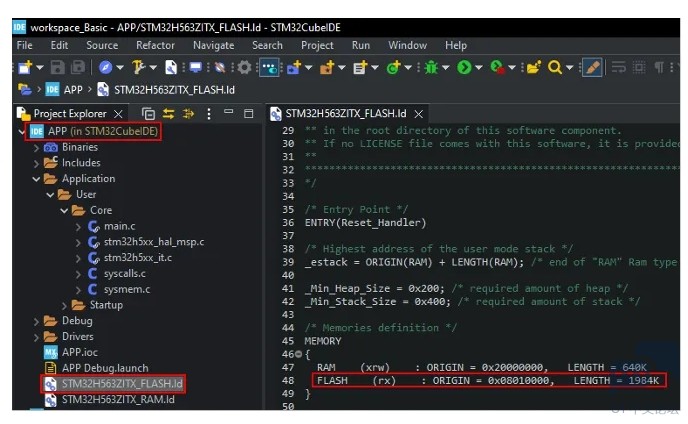
Task: Click the New C/C++ project icon
Action: pyautogui.click(x=294, y=67)
